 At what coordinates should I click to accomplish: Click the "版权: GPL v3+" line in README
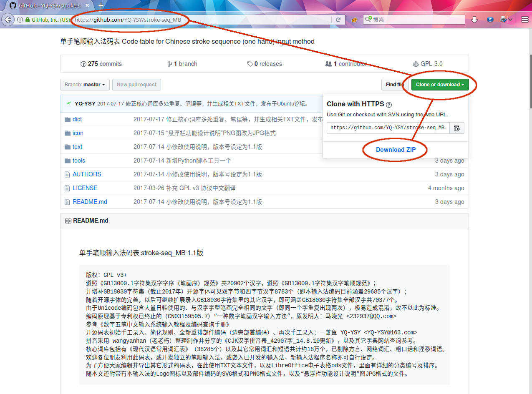pos(106,275)
